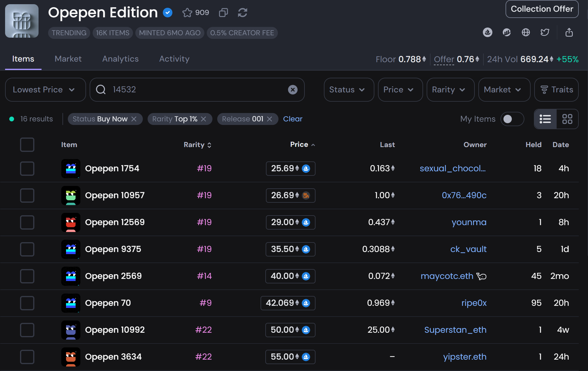
Task: Click the Clear filters link
Action: pos(293,119)
